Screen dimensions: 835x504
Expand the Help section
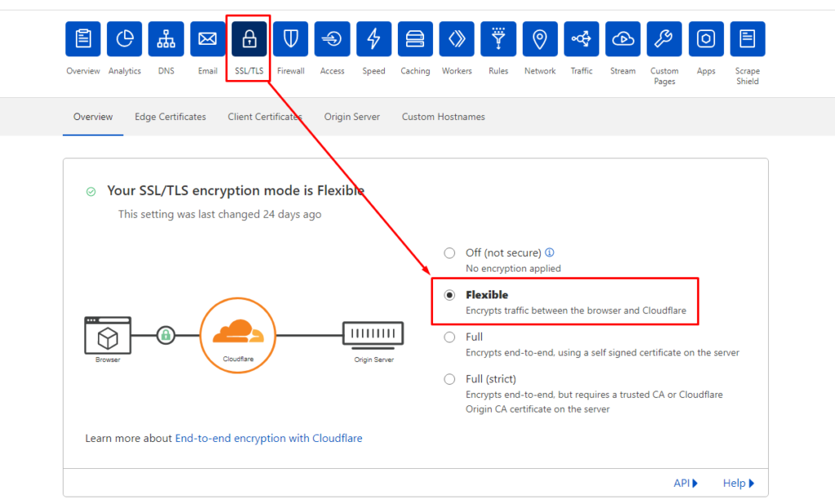[x=739, y=484]
